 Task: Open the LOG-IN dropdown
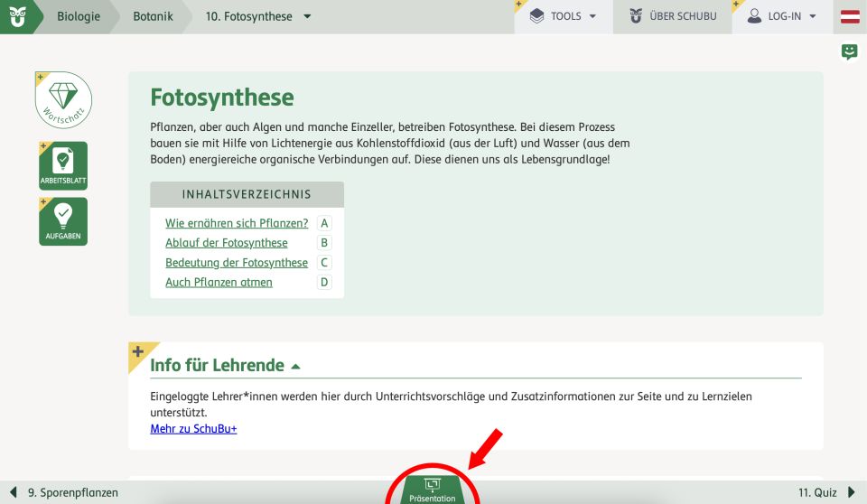(x=781, y=16)
